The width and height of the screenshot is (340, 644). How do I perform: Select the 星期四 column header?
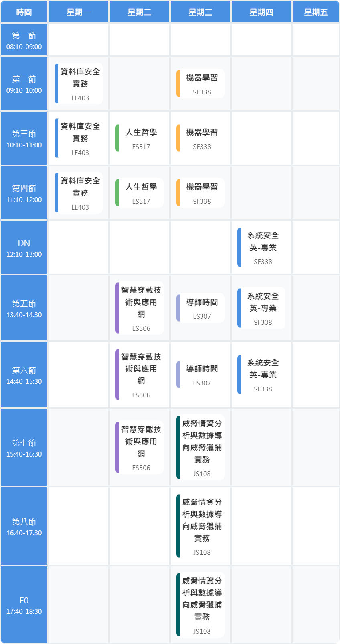pyautogui.click(x=261, y=12)
